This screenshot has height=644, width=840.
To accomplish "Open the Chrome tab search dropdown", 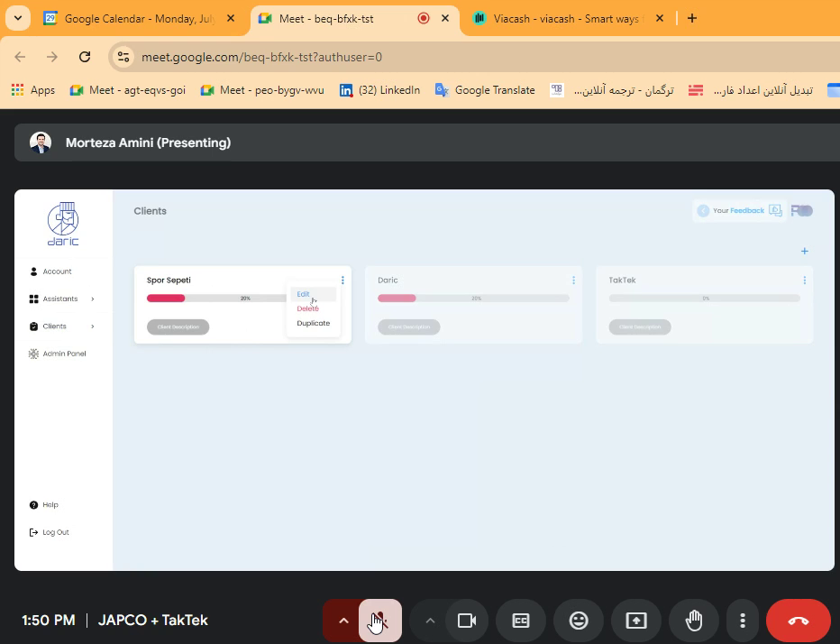I will pos(17,18).
